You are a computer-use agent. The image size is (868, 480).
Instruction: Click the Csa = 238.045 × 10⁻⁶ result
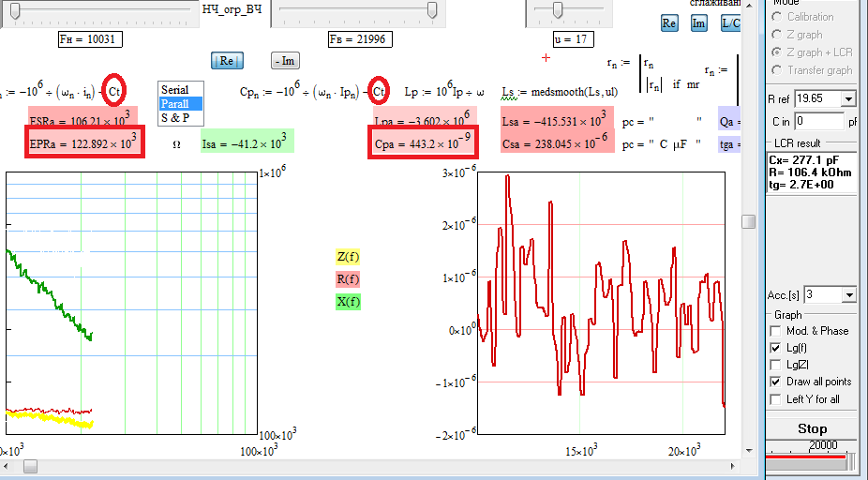pyautogui.click(x=558, y=142)
